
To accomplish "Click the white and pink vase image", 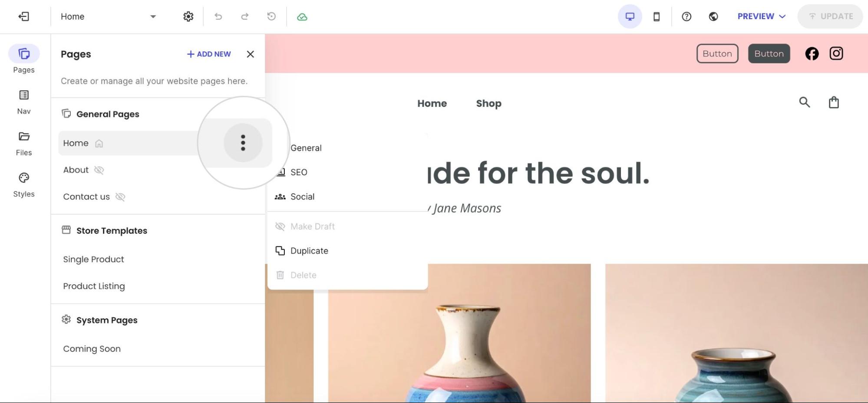I will (x=459, y=333).
